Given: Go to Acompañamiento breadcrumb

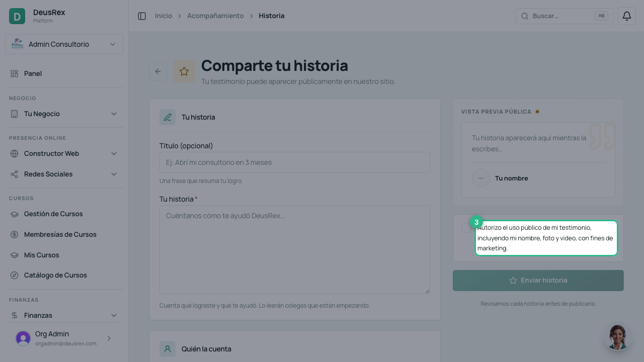Looking at the screenshot, I should 215,16.
